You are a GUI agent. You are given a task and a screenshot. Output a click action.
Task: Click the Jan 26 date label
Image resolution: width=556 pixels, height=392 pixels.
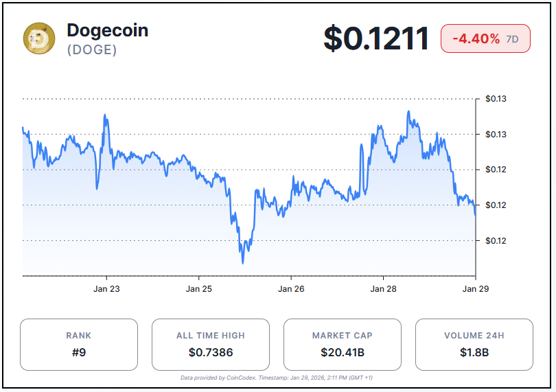[291, 289]
